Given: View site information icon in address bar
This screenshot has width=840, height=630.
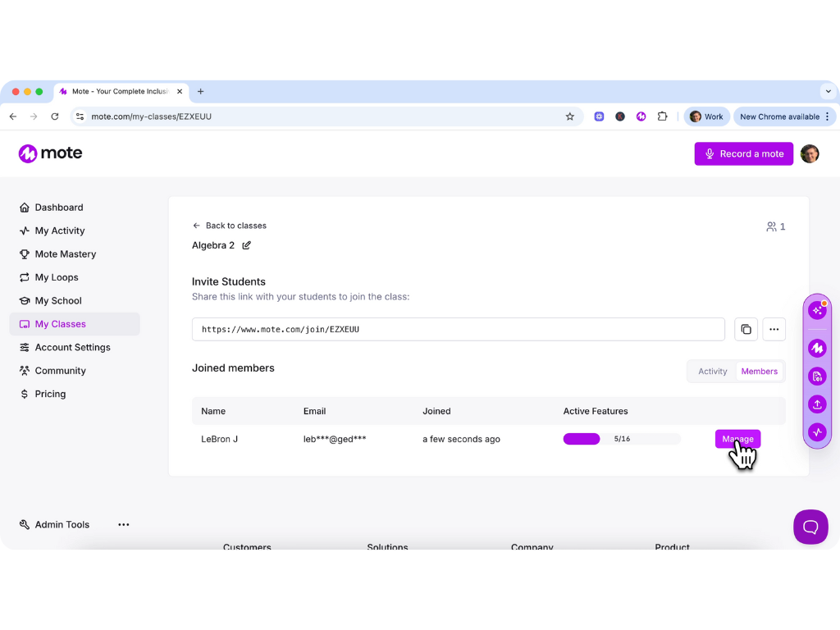Looking at the screenshot, I should click(80, 116).
